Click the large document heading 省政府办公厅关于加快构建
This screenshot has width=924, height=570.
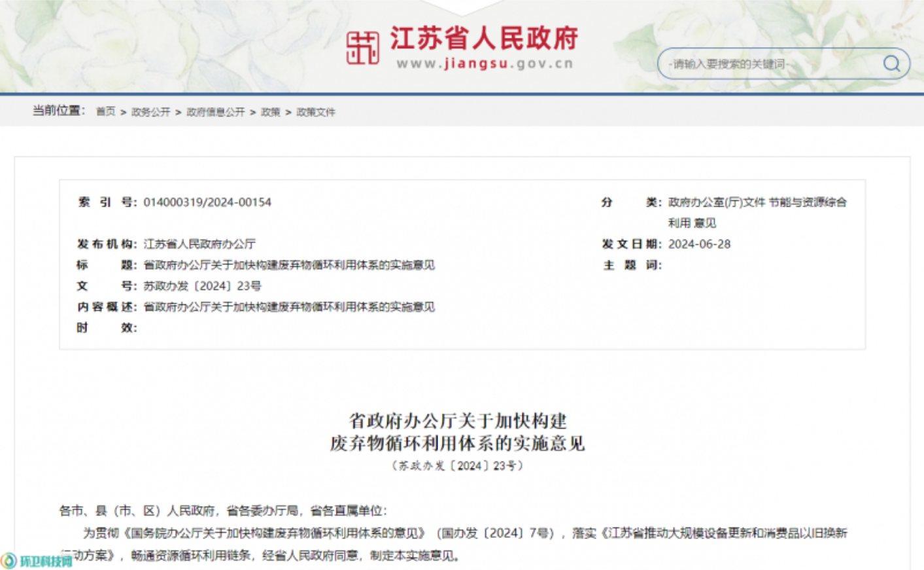click(x=457, y=420)
